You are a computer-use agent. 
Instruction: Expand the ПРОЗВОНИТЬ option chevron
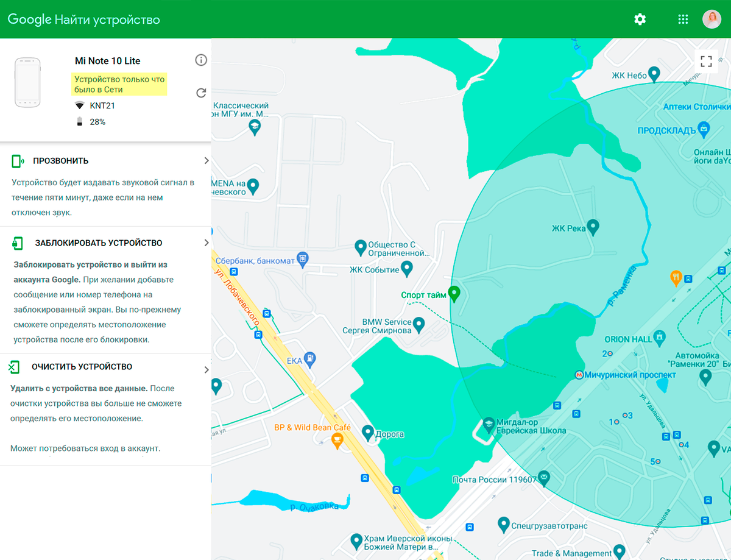(207, 161)
